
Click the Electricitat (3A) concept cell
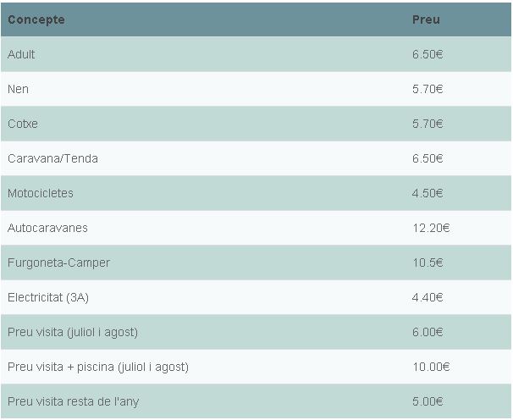(x=48, y=297)
